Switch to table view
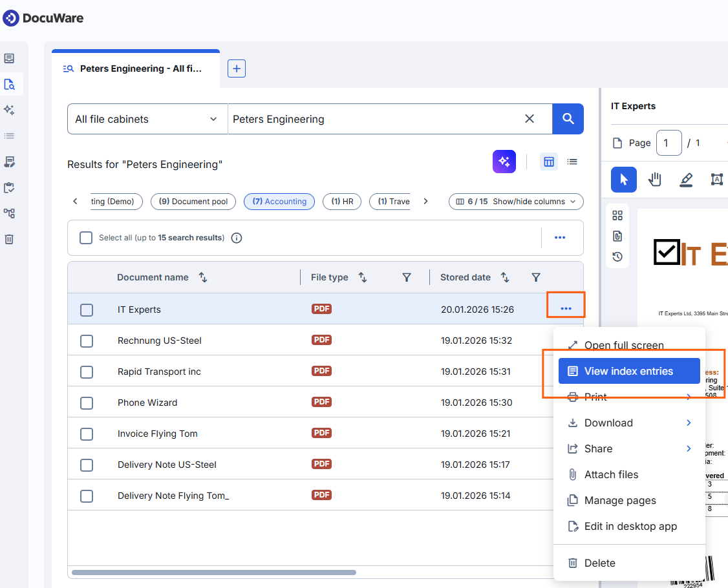The height and width of the screenshot is (588, 728). pos(549,162)
